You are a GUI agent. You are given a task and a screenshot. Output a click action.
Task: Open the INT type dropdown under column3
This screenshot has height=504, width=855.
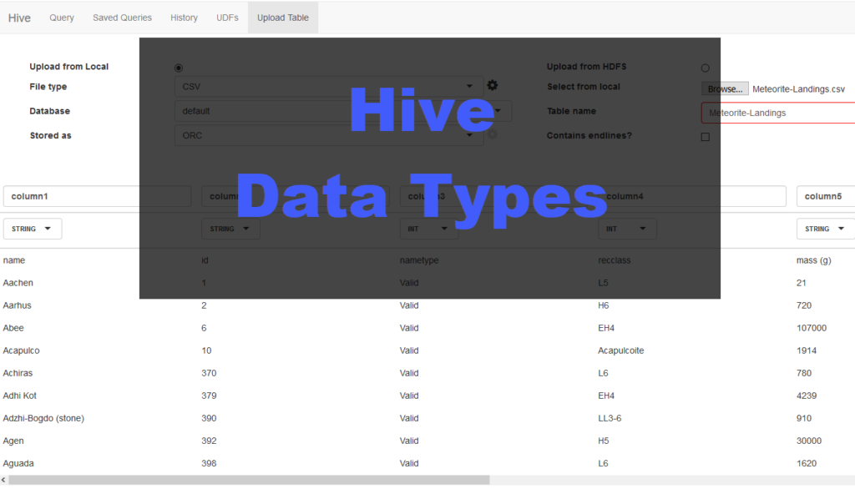click(428, 228)
